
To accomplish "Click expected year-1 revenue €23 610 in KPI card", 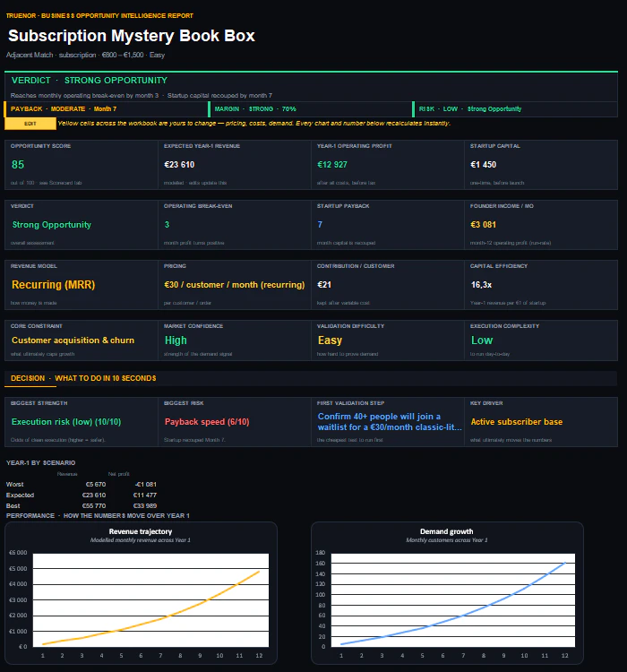I will (x=179, y=165).
